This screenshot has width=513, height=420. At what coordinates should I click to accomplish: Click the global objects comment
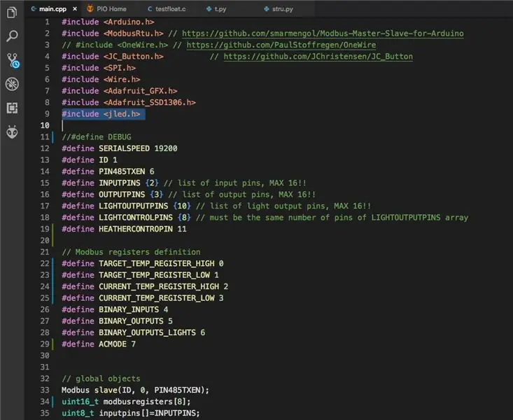pyautogui.click(x=101, y=379)
